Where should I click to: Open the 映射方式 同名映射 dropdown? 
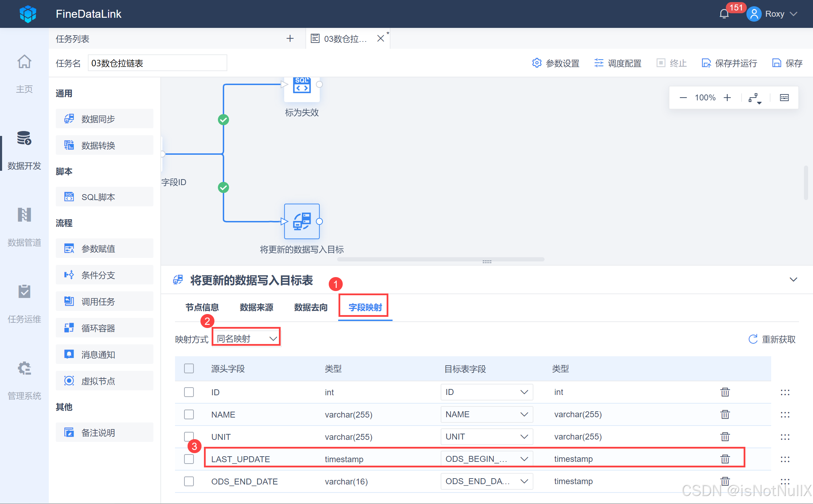pos(246,338)
